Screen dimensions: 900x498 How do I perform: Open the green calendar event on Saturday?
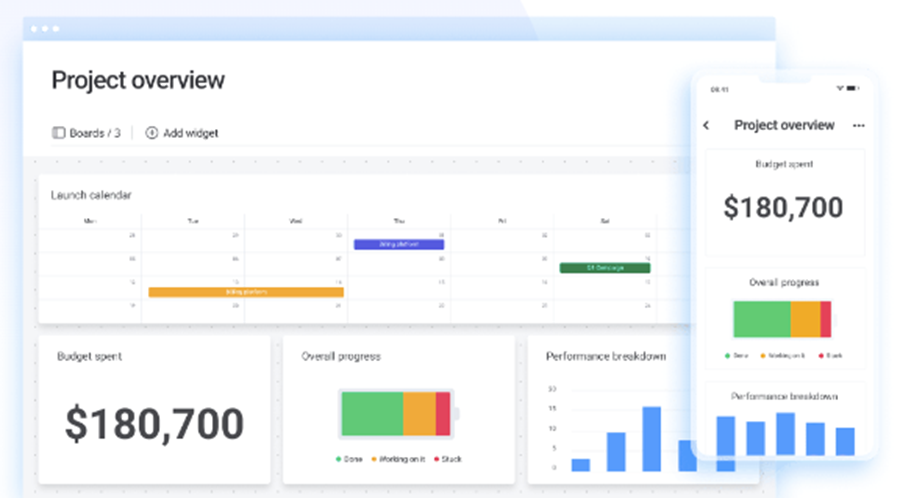point(604,268)
